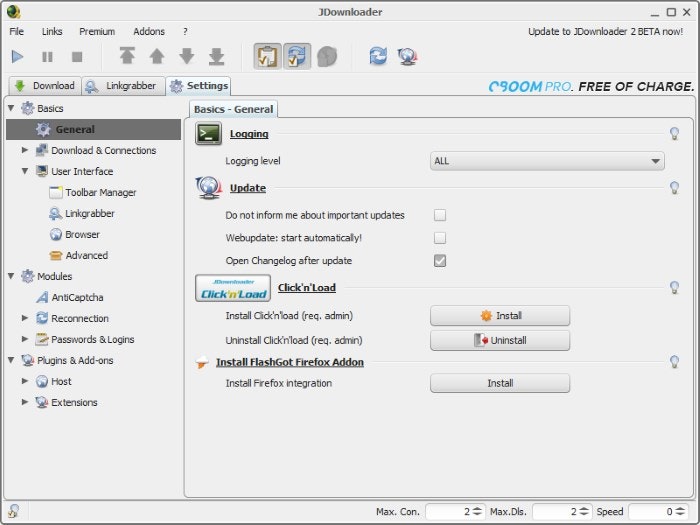Expand the Passwords & Logins node
700x525 pixels.
25,339
